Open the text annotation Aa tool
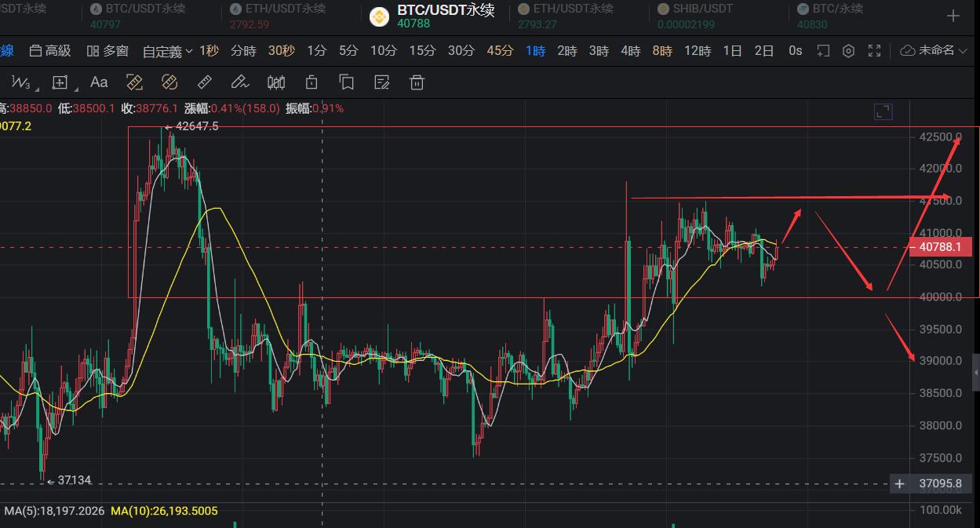This screenshot has width=980, height=528. tap(99, 82)
